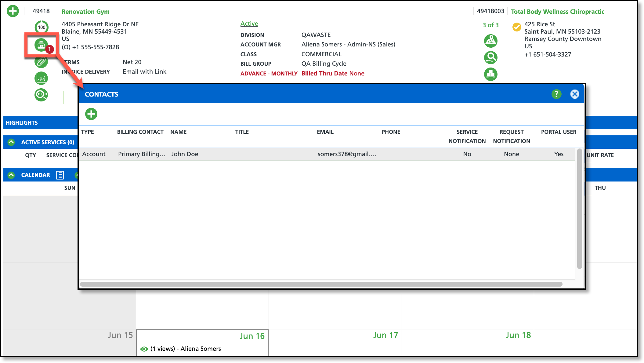Open the site map location icon
The height and width of the screenshot is (363, 644).
(x=490, y=41)
